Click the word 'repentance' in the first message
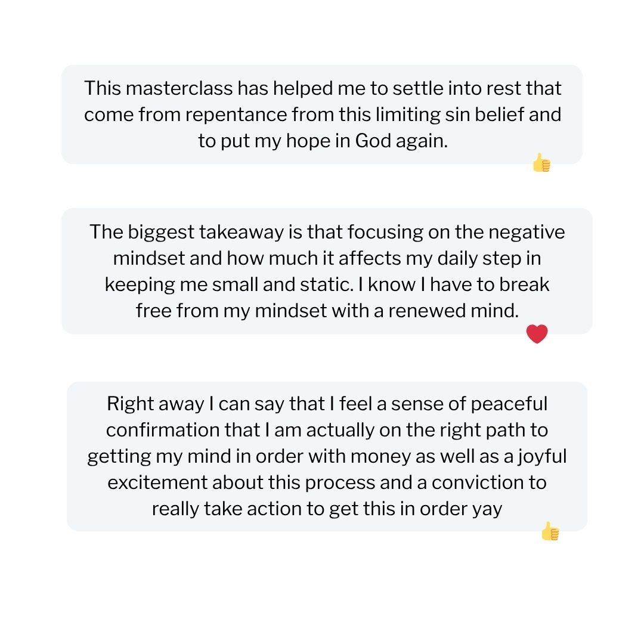Image resolution: width=644 pixels, height=644 pixels. (x=236, y=114)
